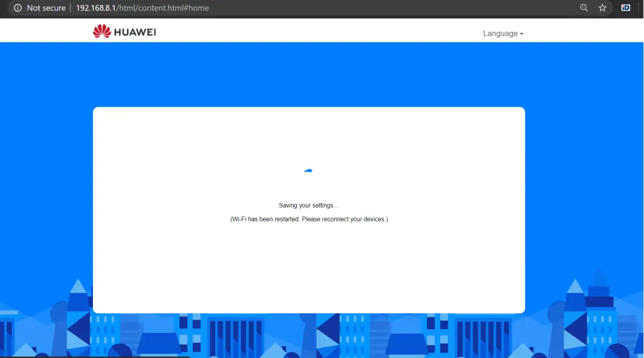Open the Language dropdown

[503, 34]
